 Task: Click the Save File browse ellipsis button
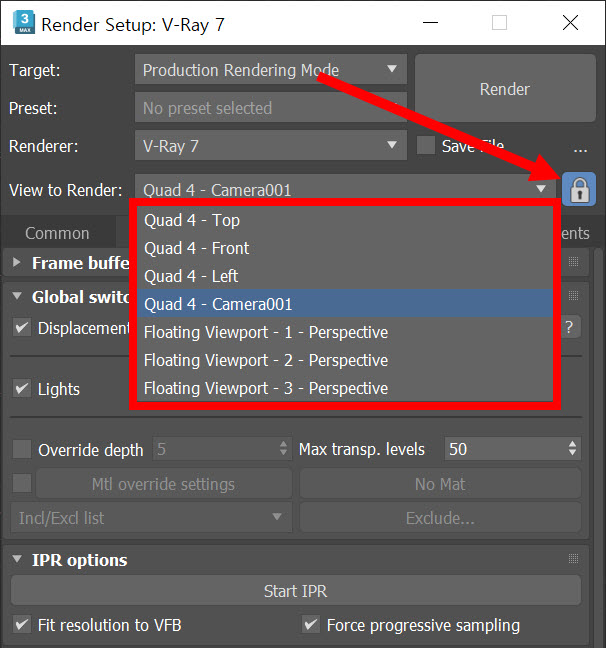pyautogui.click(x=580, y=150)
